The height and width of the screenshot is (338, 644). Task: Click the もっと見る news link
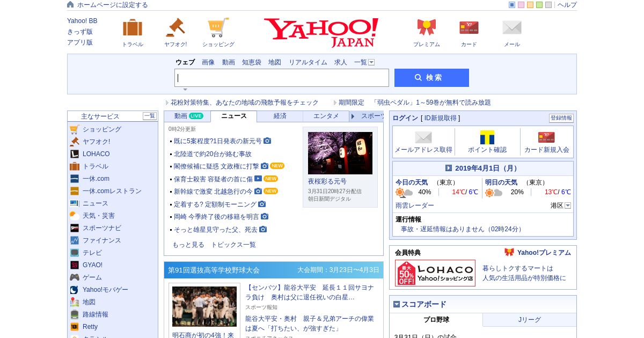pos(188,245)
